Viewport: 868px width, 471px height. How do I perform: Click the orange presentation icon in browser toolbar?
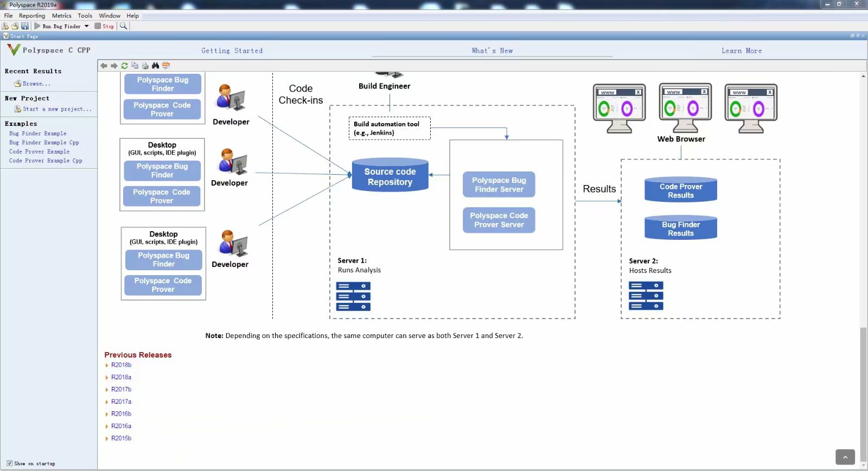[x=166, y=66]
